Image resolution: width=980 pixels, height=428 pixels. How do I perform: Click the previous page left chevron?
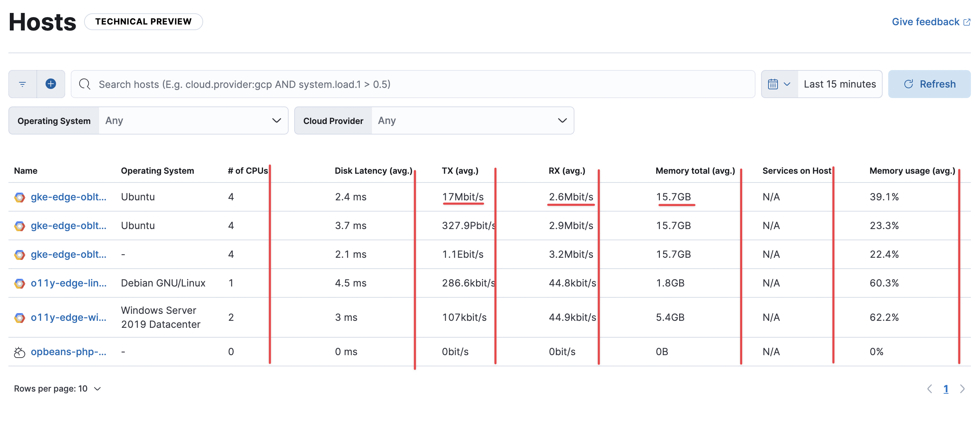[x=930, y=388]
